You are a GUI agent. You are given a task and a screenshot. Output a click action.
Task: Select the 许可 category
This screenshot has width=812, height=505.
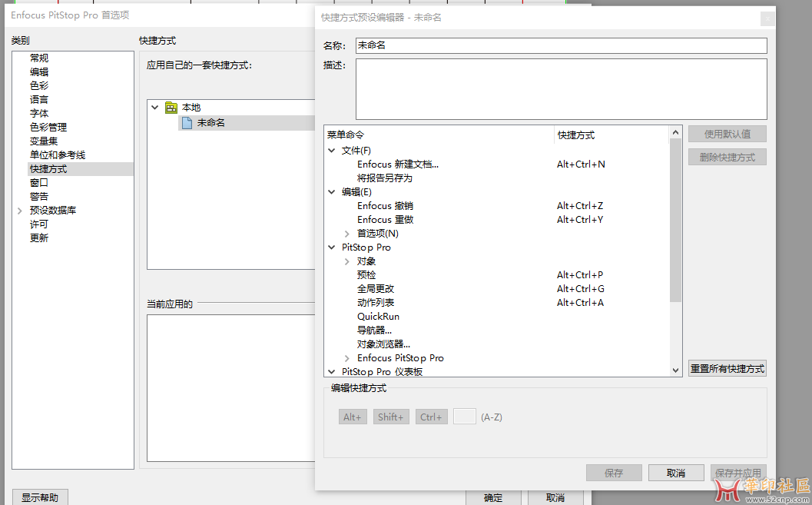39,224
